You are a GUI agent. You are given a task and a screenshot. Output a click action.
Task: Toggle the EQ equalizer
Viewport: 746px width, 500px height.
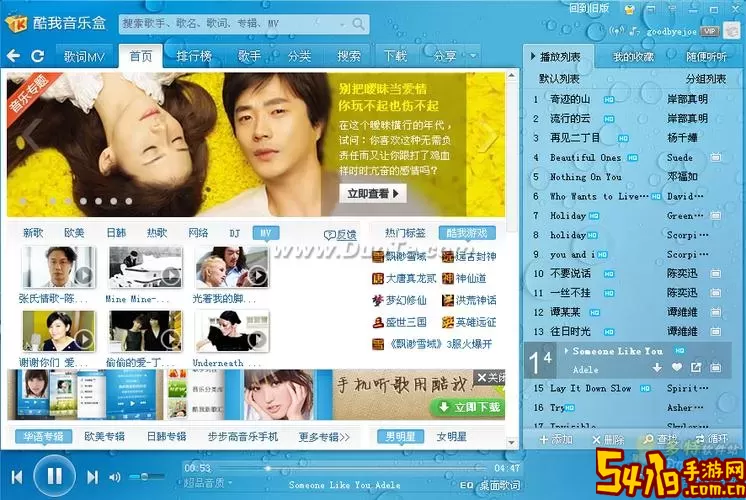point(467,485)
